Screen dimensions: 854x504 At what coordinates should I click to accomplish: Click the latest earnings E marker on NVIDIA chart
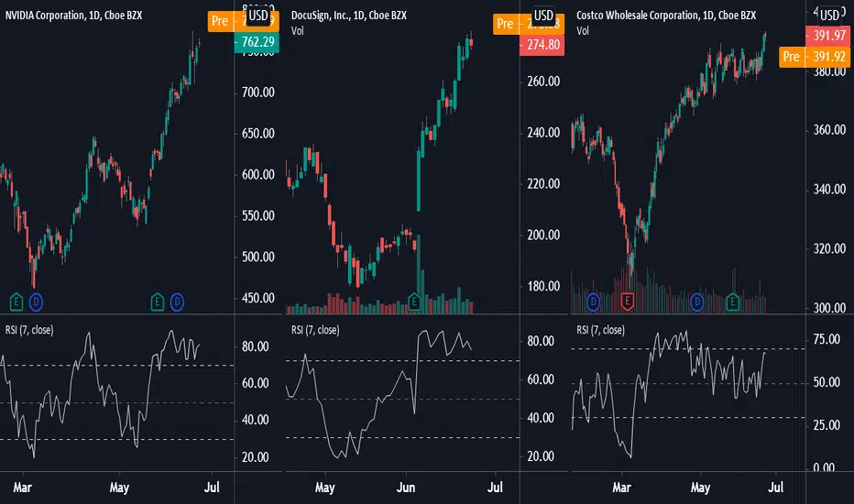pyautogui.click(x=158, y=301)
